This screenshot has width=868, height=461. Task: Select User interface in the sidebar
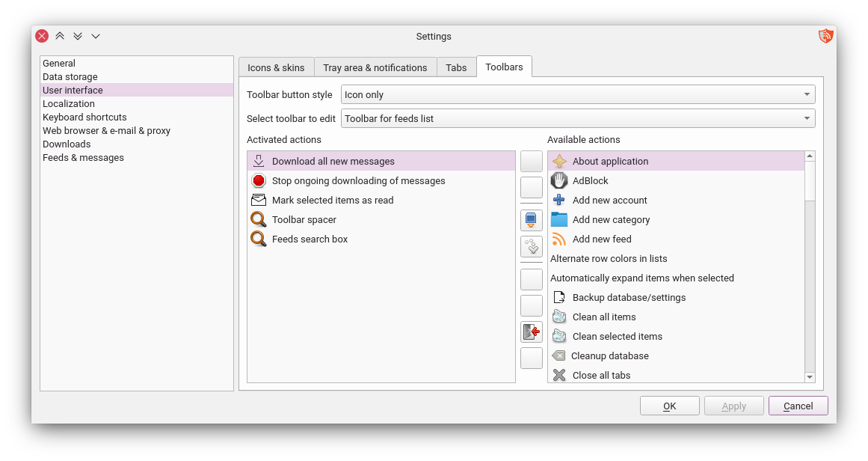(x=137, y=90)
